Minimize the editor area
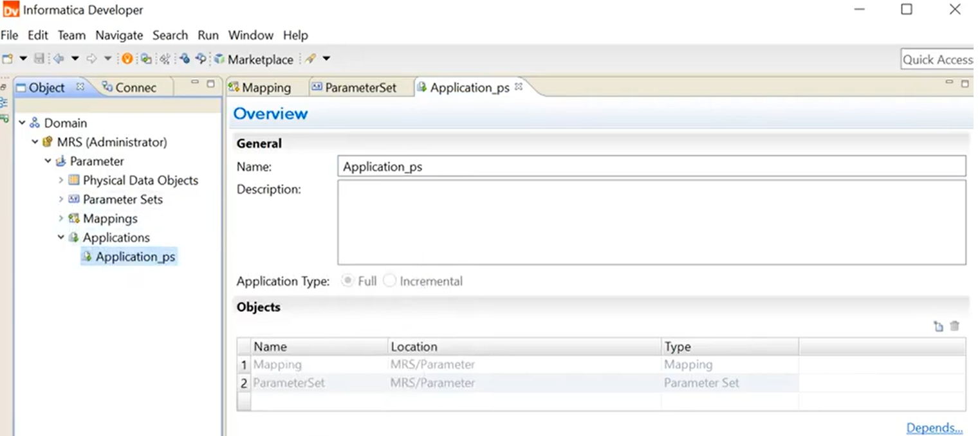 click(950, 83)
